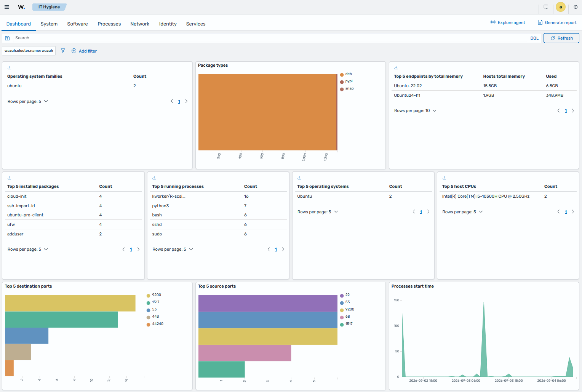The height and width of the screenshot is (392, 582).
Task: Toggle snap series in Package types legend
Action: point(347,89)
